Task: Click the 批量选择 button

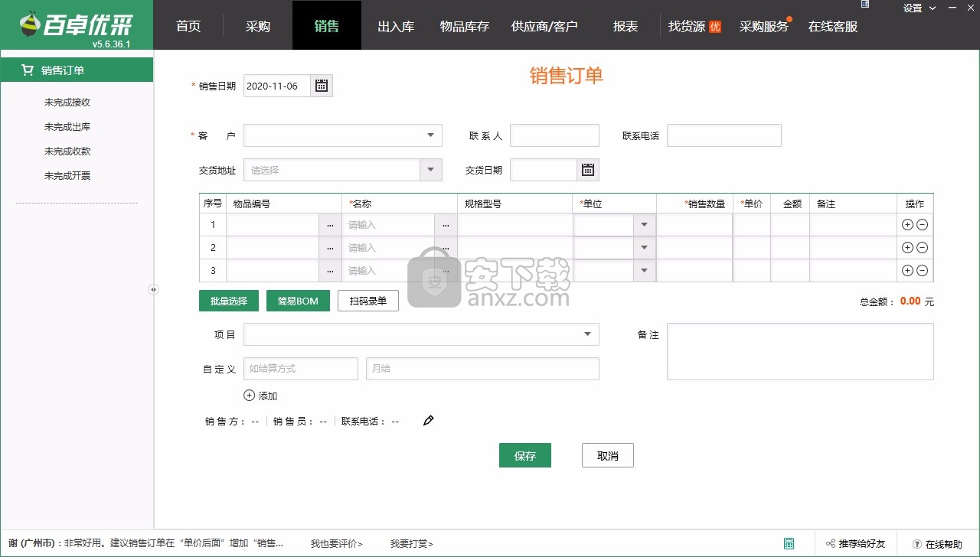Action: 229,301
